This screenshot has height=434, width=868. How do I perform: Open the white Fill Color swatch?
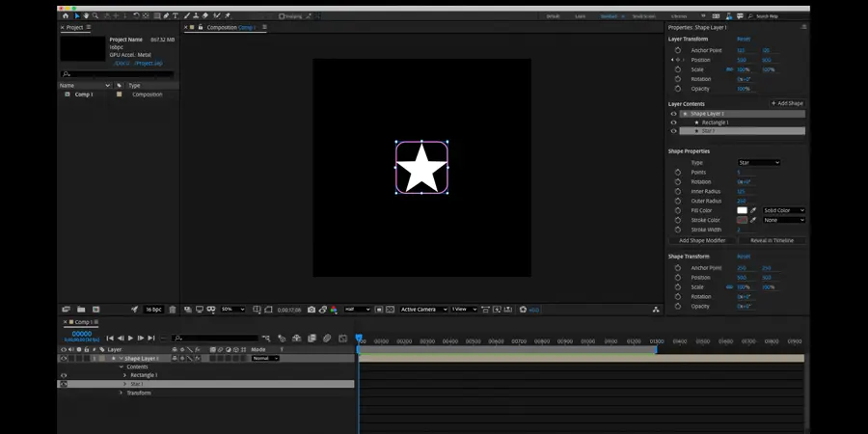click(742, 210)
